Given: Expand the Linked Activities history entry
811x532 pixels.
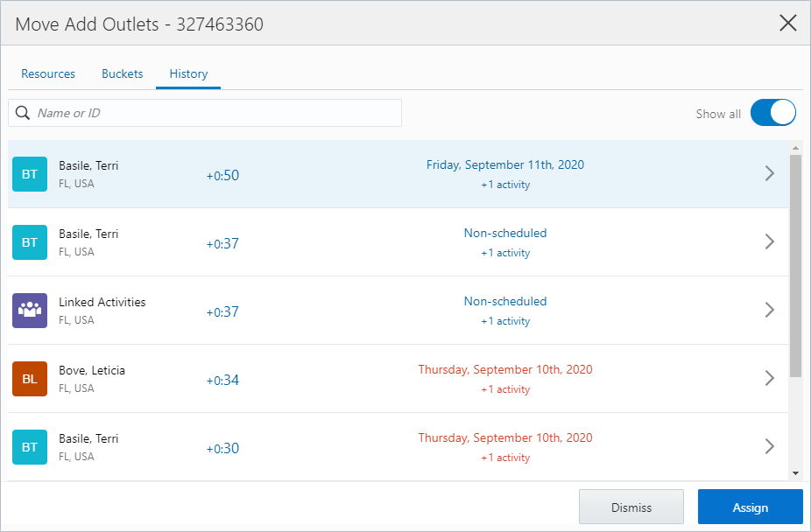Looking at the screenshot, I should 770,310.
